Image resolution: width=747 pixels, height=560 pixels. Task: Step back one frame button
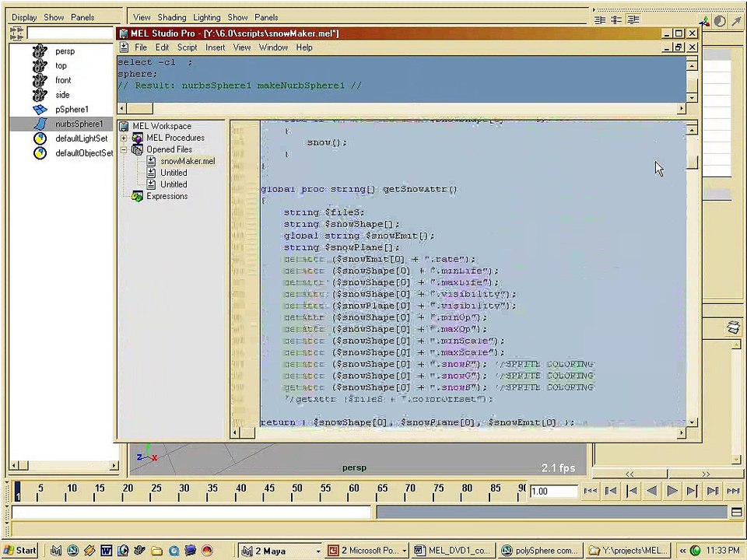point(632,491)
